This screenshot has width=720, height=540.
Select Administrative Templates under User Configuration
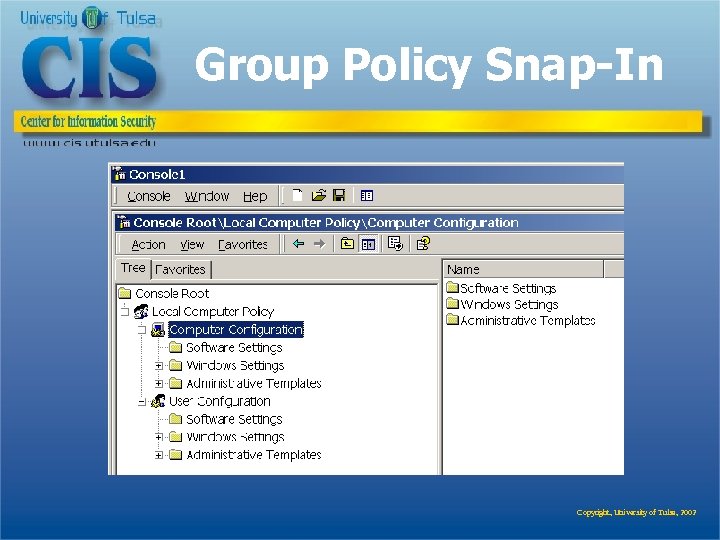click(x=254, y=455)
